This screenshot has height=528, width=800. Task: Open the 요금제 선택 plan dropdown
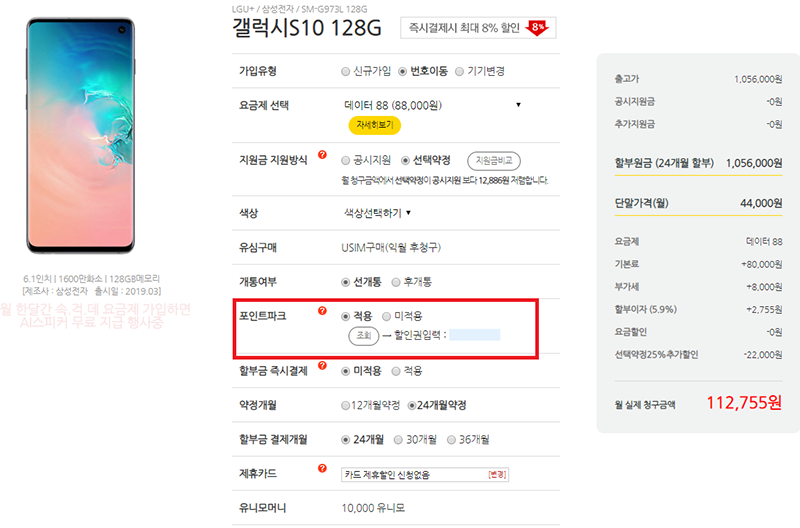[x=432, y=104]
